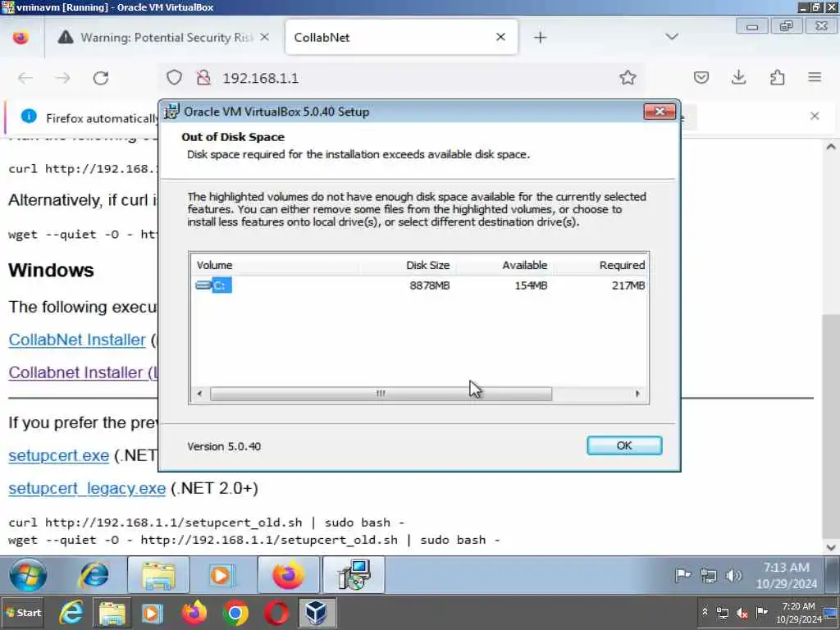Image resolution: width=840 pixels, height=630 pixels.
Task: Click the host Action Center flag icon
Action: [x=761, y=612]
